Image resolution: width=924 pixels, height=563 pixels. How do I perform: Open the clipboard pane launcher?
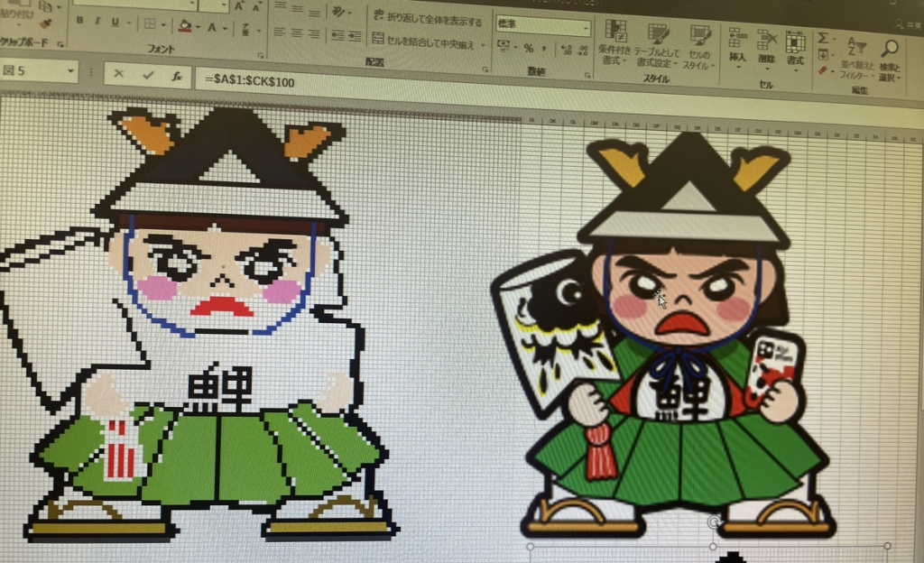pyautogui.click(x=60, y=43)
